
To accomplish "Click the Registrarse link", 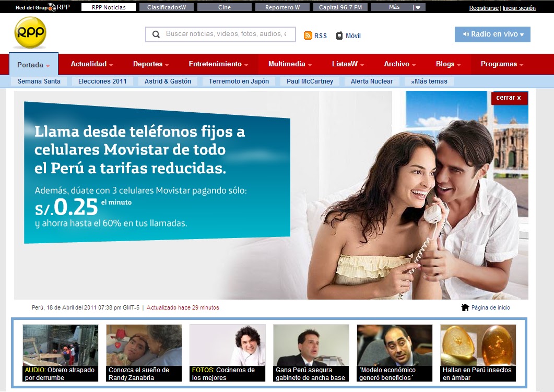I will pos(484,8).
